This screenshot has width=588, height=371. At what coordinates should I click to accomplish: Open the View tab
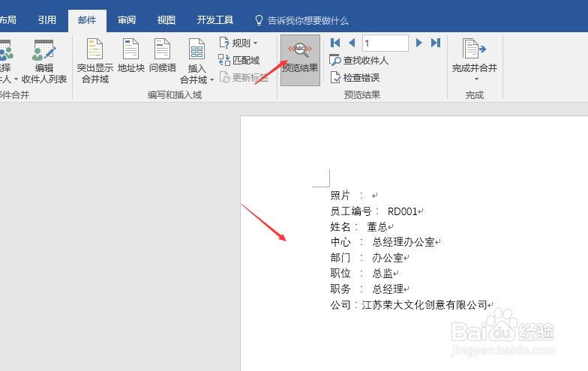point(166,19)
